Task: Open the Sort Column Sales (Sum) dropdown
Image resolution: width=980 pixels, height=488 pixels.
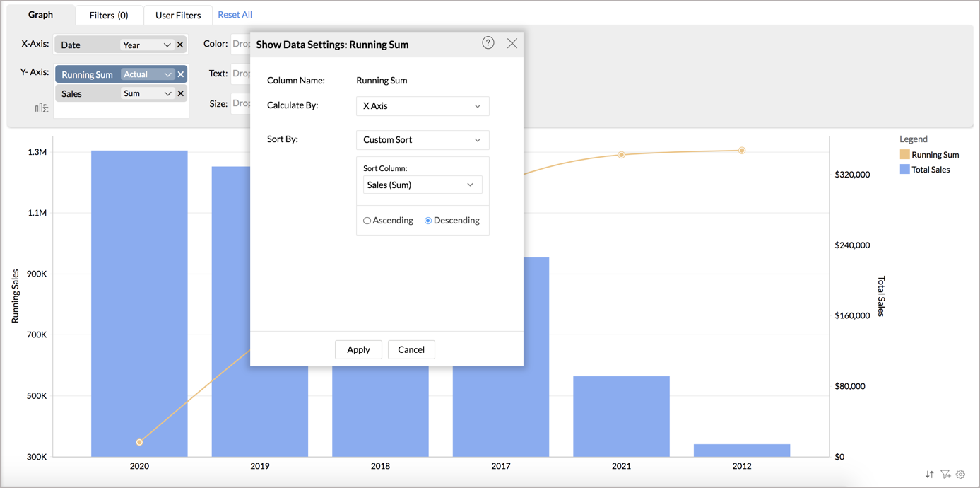Action: click(422, 185)
